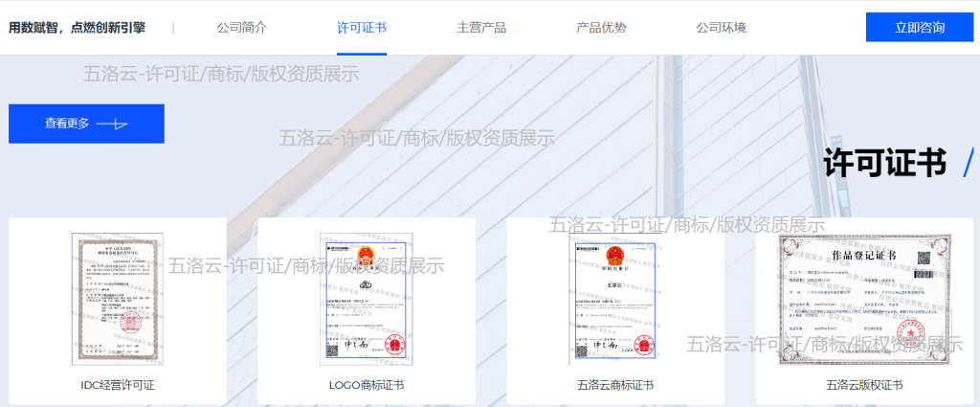980x407 pixels.
Task: Click the blue slash beside 许可证书 heading
Action: 967,165
